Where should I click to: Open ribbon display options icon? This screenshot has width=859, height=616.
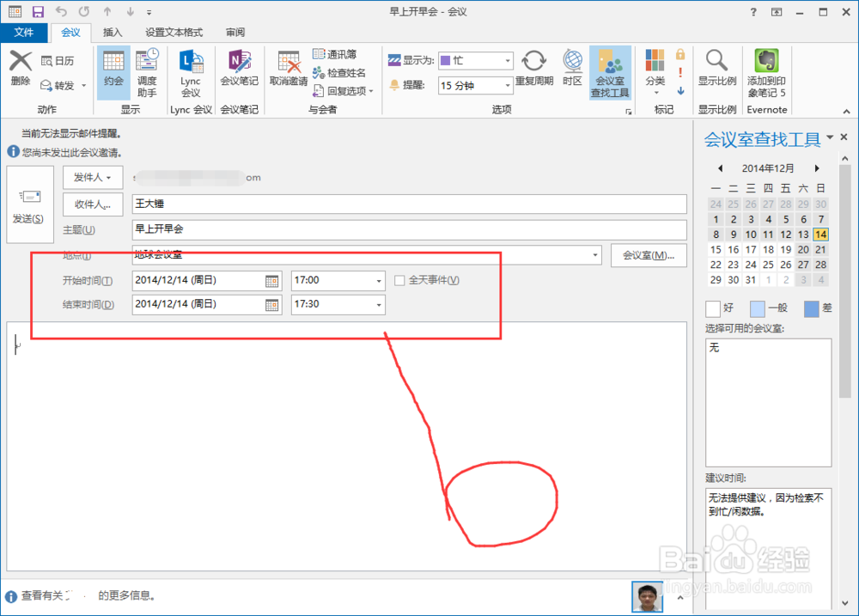777,11
